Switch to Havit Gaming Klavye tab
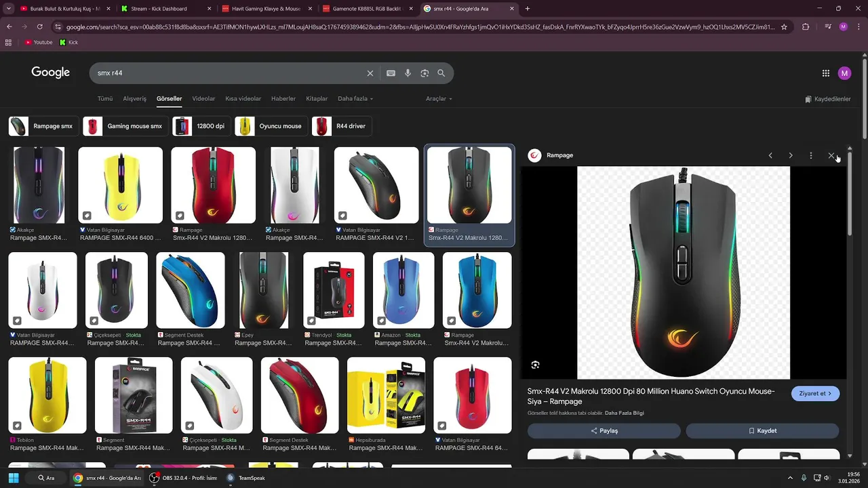 (x=267, y=9)
